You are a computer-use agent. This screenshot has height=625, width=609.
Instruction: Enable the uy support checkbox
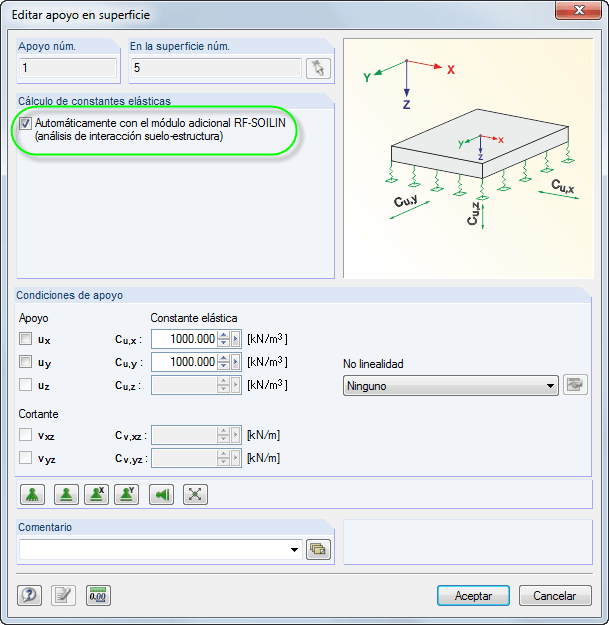coord(26,362)
